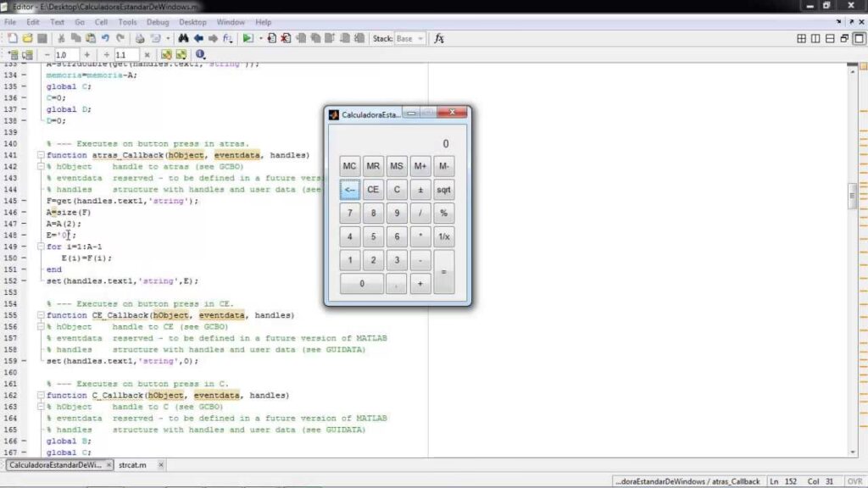
Task: Collapse the CE_Callback function fold marker
Action: pyautogui.click(x=41, y=315)
